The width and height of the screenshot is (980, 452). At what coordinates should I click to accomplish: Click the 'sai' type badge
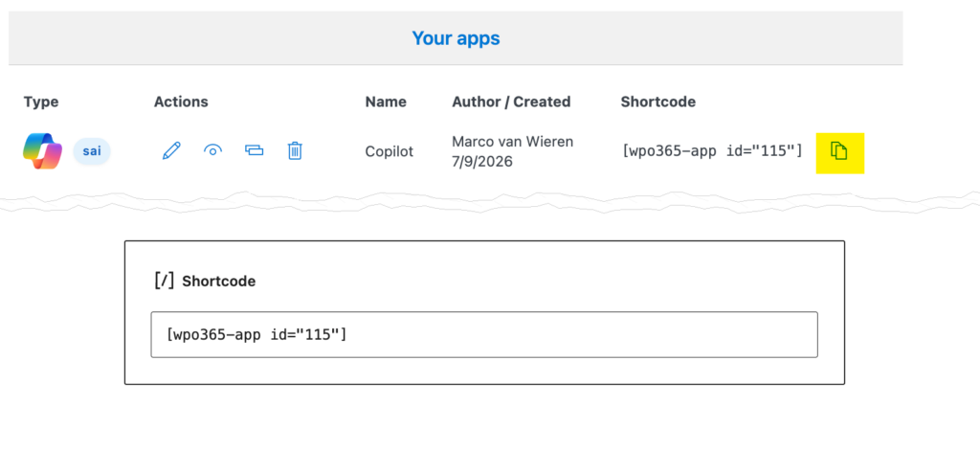92,151
